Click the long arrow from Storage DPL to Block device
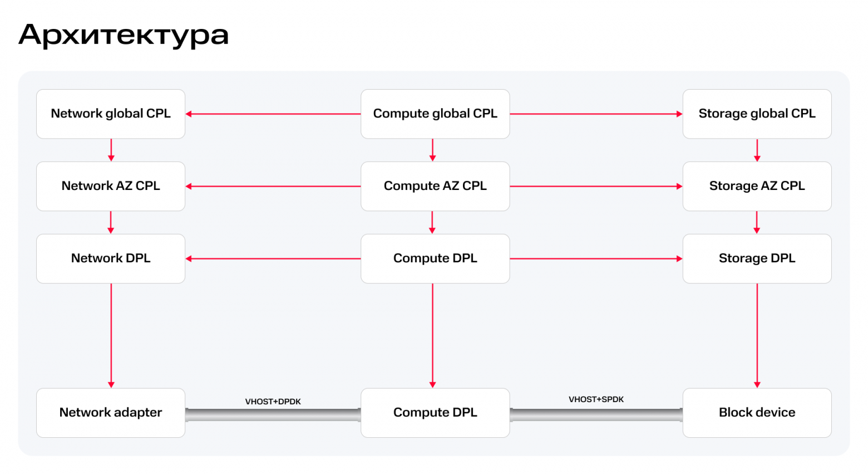The image size is (868, 474). coord(757,334)
